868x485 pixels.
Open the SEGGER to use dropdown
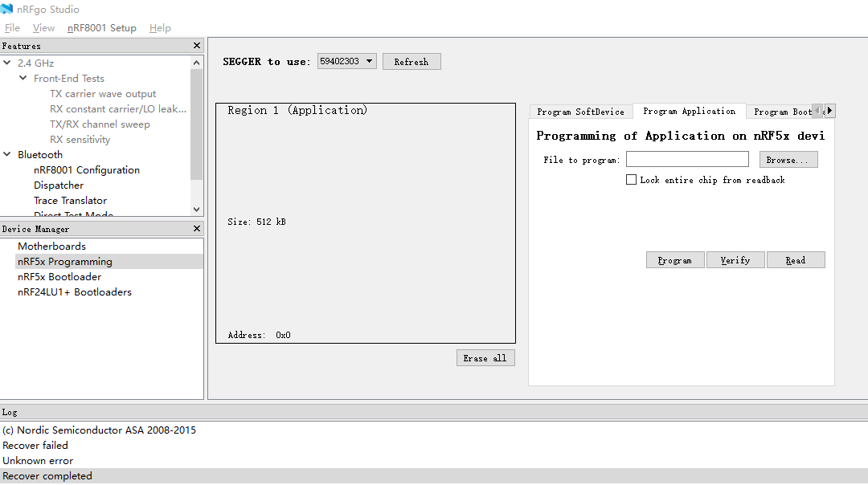pyautogui.click(x=347, y=61)
